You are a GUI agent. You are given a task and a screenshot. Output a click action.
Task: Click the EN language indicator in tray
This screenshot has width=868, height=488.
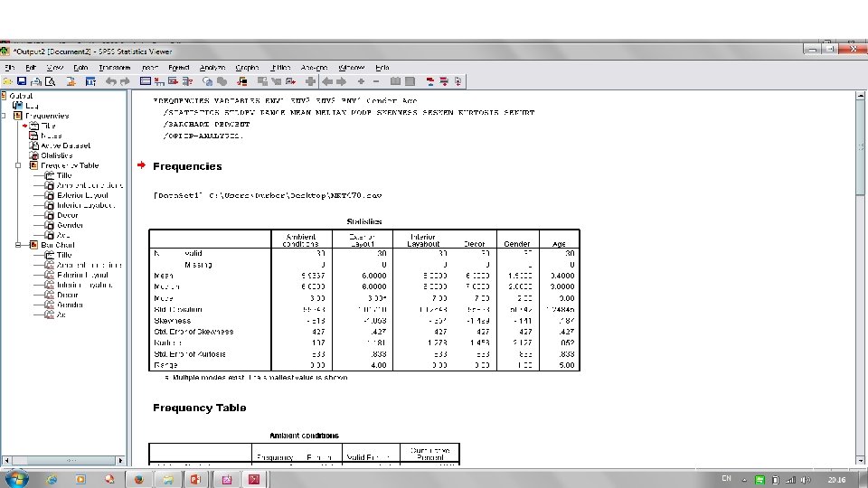pyautogui.click(x=726, y=479)
